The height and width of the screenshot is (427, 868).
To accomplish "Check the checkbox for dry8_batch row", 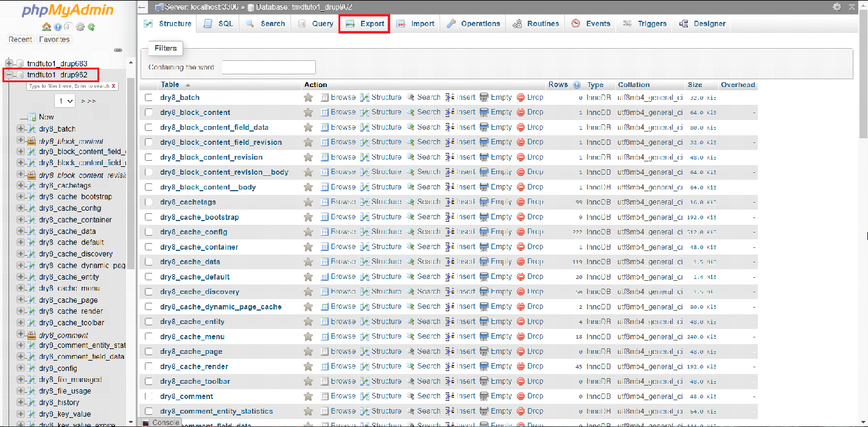I will click(149, 97).
